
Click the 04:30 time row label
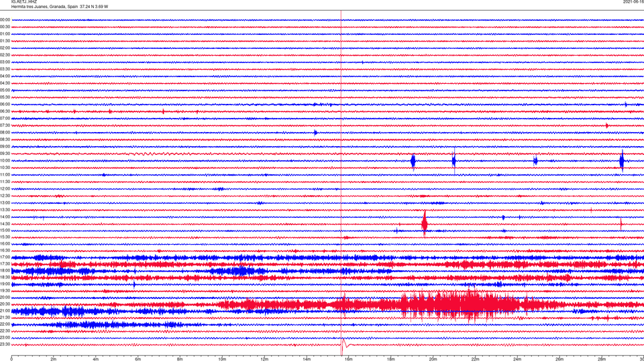click(5, 83)
